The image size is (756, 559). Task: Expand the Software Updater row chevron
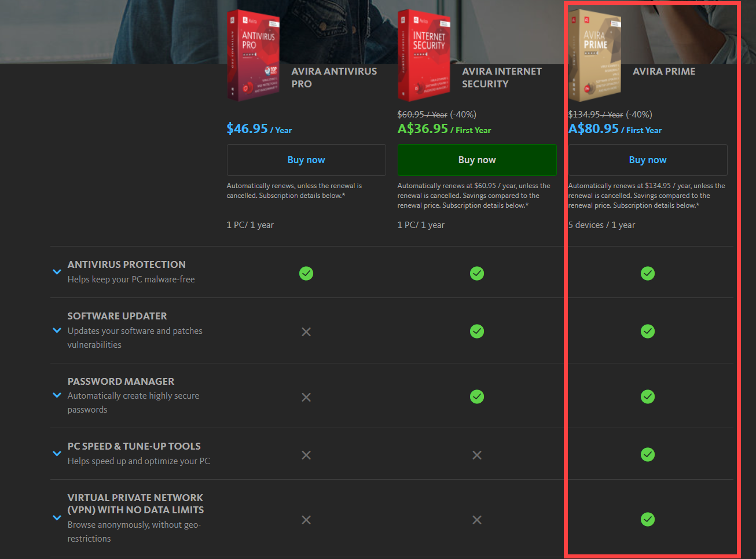[x=57, y=330]
